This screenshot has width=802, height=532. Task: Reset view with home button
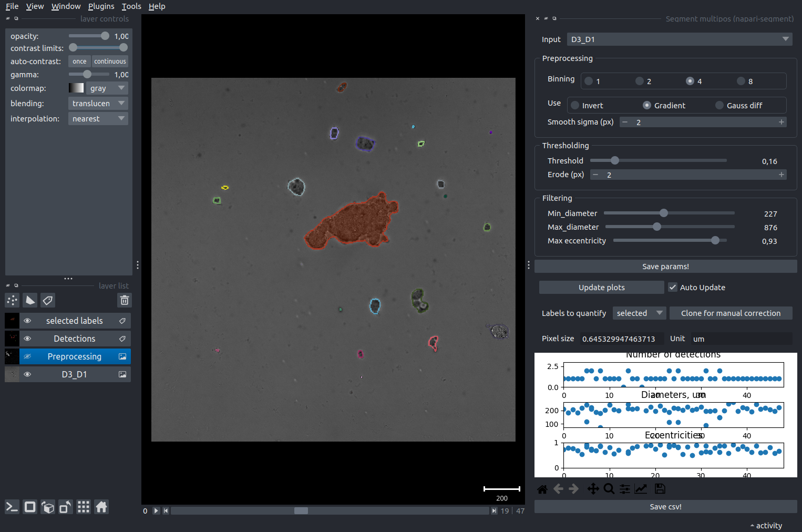101,507
